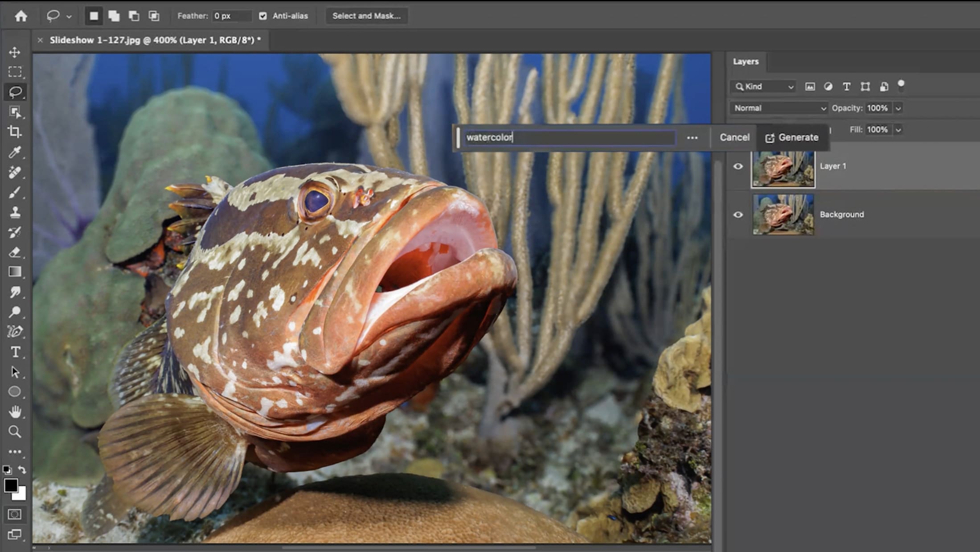Expand the Fill slider arrow
This screenshot has width=980, height=552.
pyautogui.click(x=898, y=130)
